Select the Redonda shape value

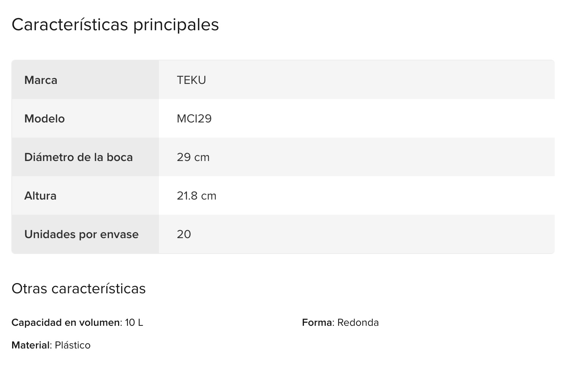tap(358, 322)
